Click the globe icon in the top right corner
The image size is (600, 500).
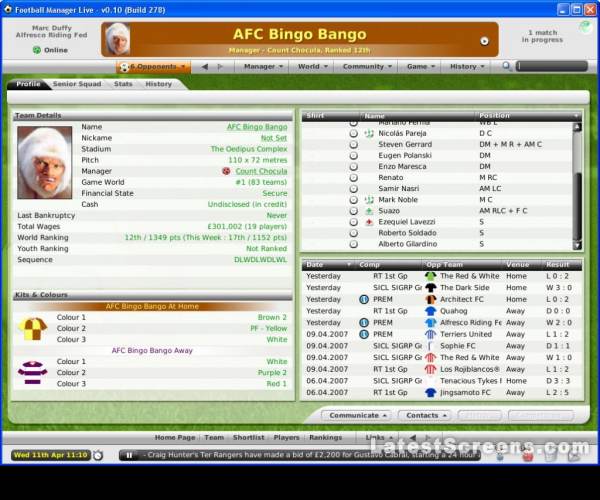click(585, 28)
